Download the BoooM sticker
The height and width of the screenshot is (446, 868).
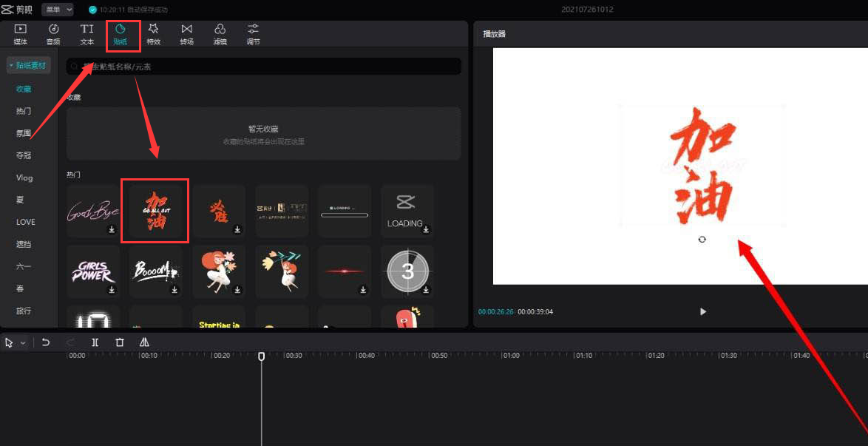tap(174, 290)
